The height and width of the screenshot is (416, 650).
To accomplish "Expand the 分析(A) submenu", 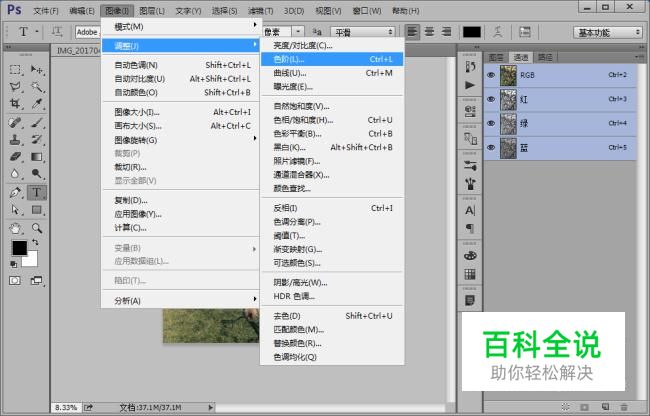I will tap(180, 300).
